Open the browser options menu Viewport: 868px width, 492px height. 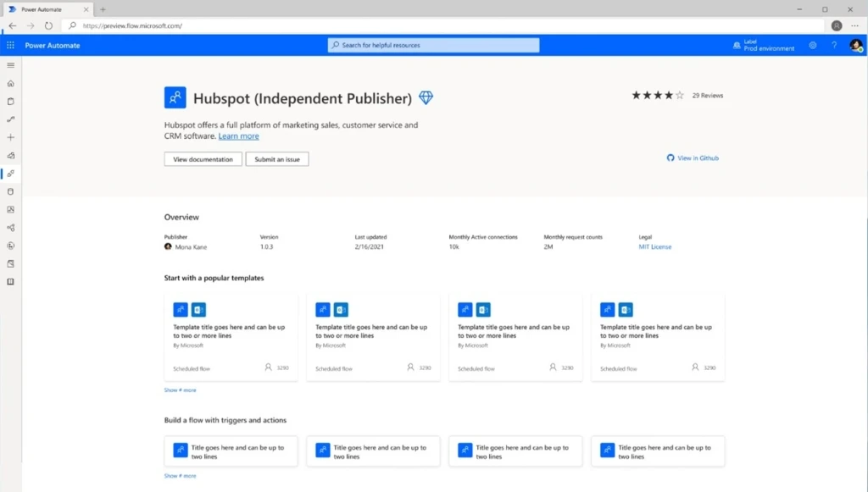[856, 26]
